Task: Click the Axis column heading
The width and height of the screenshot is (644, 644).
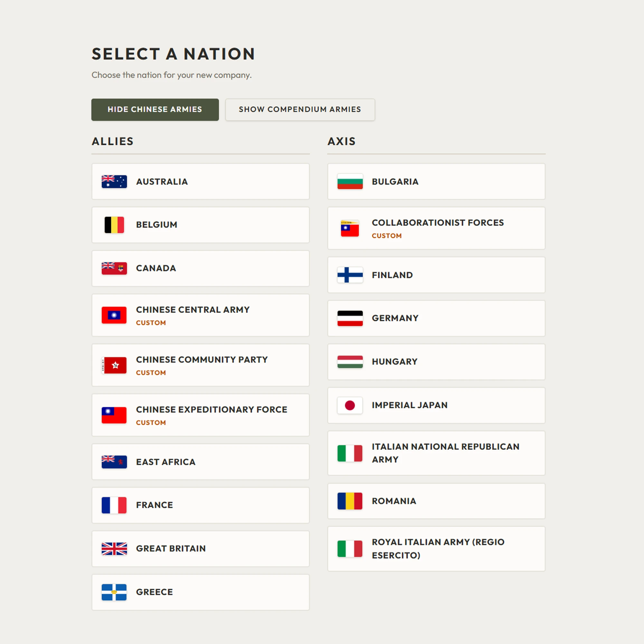Action: (342, 141)
